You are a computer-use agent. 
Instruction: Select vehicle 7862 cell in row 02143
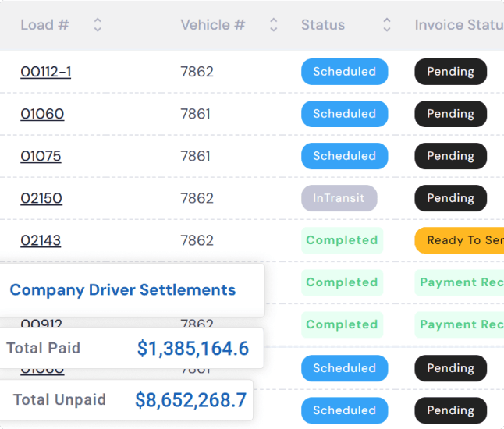(197, 240)
